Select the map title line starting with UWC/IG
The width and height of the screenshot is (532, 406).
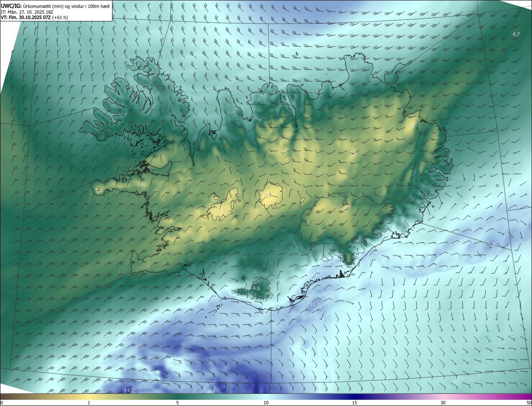tap(55, 6)
